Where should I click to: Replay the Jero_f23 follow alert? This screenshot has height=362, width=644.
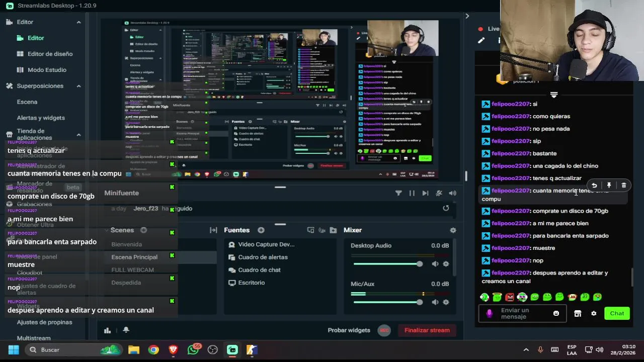(x=446, y=208)
